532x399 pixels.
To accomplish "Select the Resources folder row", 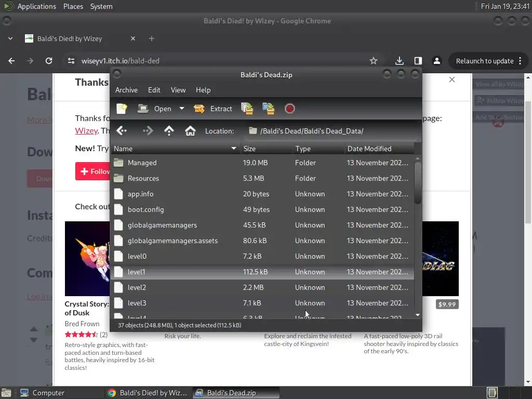I will coord(262,179).
